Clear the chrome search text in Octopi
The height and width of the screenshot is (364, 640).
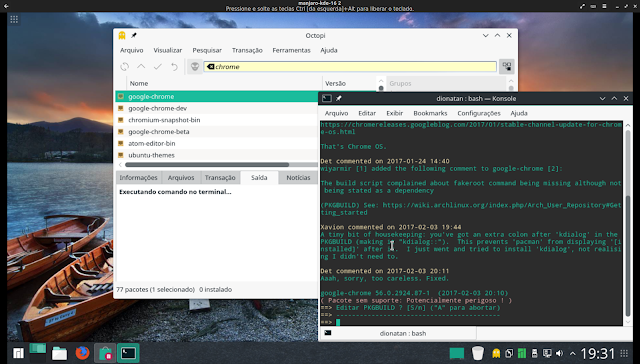tap(211, 67)
